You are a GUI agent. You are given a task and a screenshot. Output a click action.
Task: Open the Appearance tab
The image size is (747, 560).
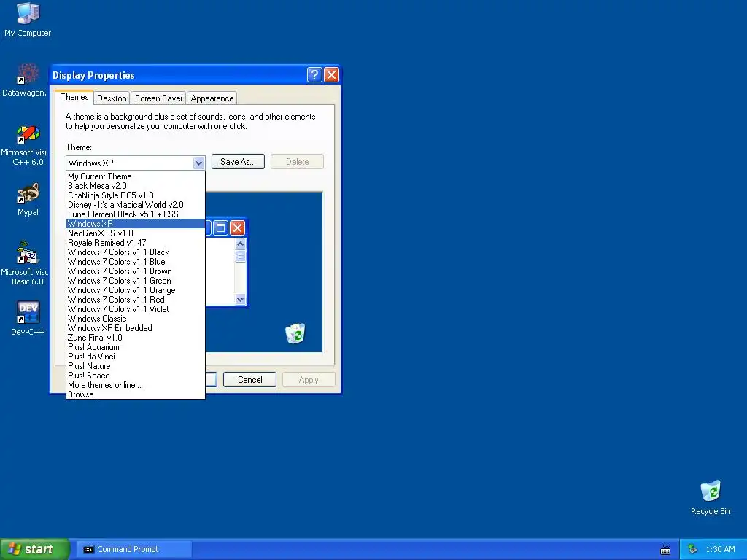click(x=212, y=98)
